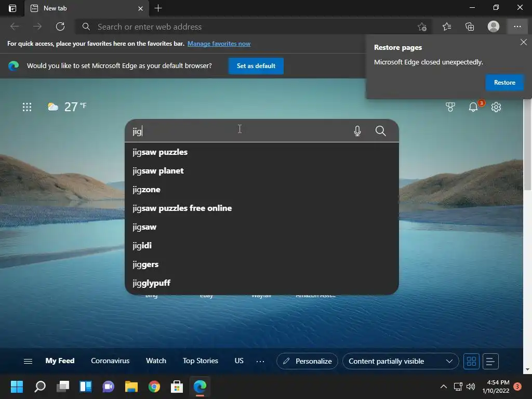The width and height of the screenshot is (532, 399).
Task: Show more feed categories via ellipsis
Action: click(x=260, y=362)
